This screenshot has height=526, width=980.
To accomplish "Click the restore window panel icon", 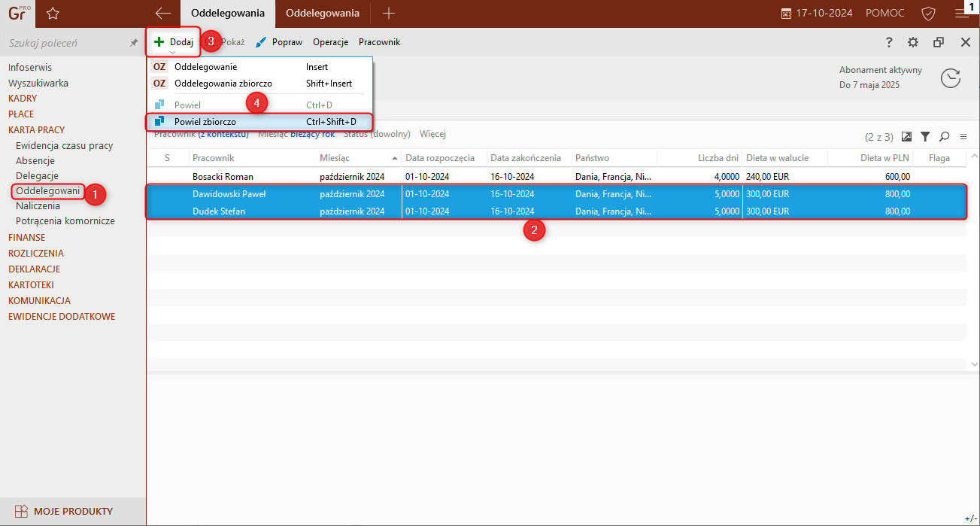I will coord(939,42).
